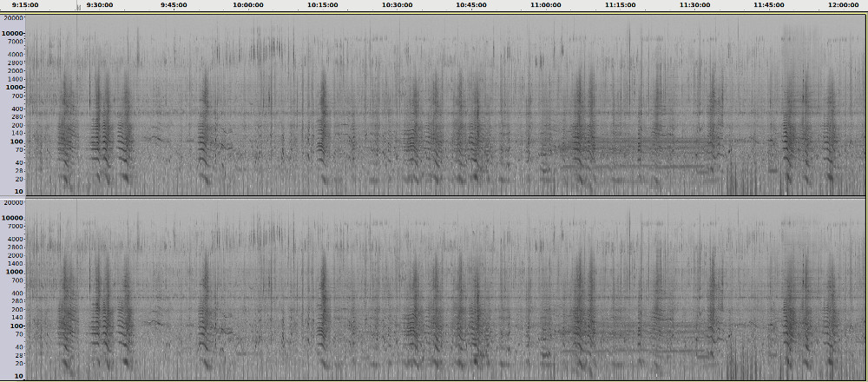Image resolution: width=868 pixels, height=382 pixels.
Task: Select 11:30:00 on the time ruler
Action: (x=694, y=4)
